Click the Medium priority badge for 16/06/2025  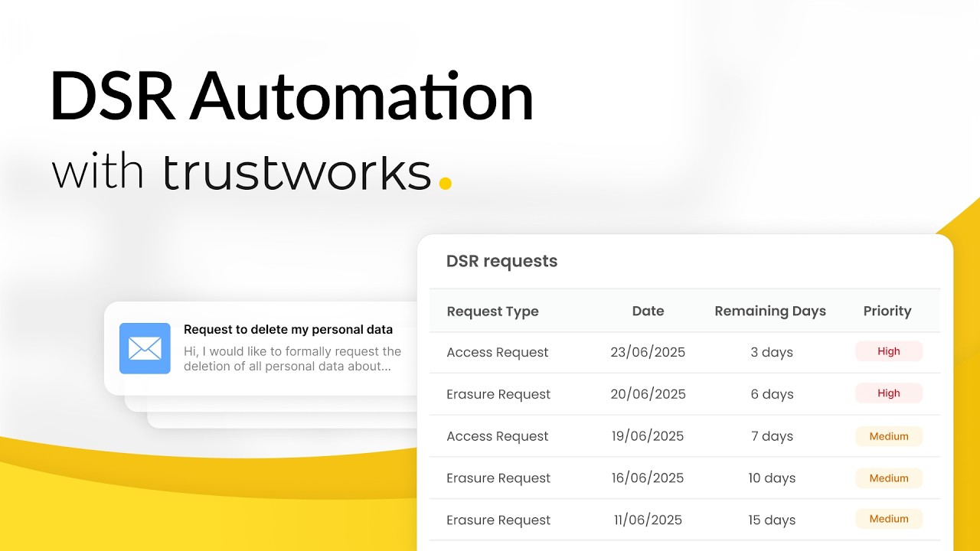pos(889,478)
